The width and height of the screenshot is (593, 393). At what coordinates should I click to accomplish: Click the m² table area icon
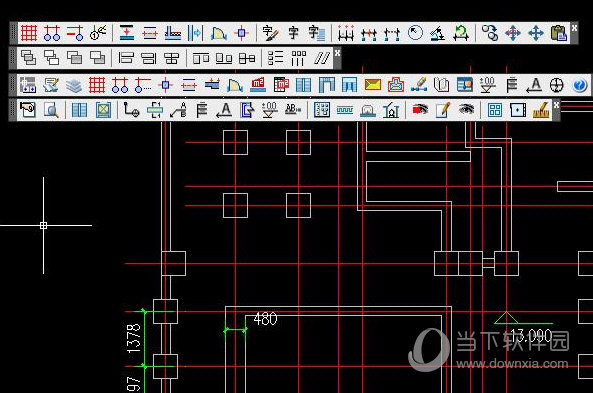pos(281,85)
